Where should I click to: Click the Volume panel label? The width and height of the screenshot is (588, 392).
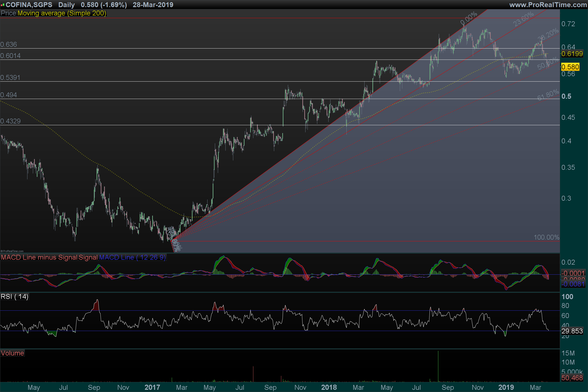pyautogui.click(x=12, y=353)
